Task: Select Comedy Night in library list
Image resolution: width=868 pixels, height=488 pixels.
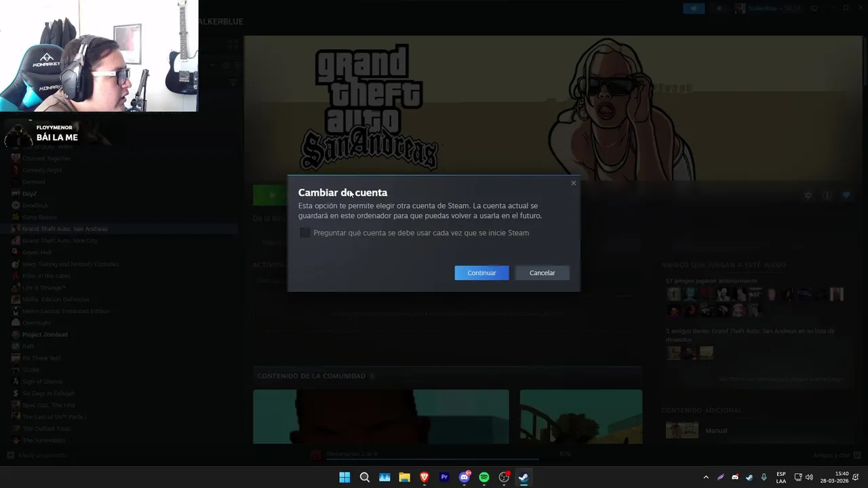Action: click(x=42, y=170)
